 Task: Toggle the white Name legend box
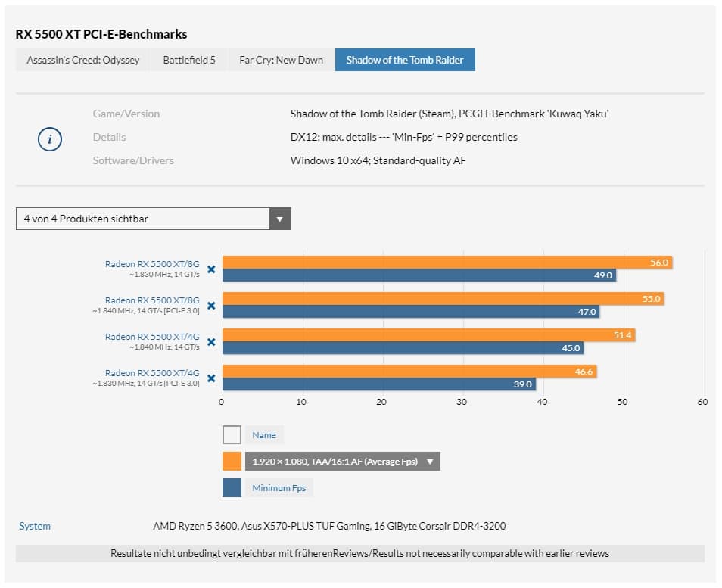(x=232, y=434)
